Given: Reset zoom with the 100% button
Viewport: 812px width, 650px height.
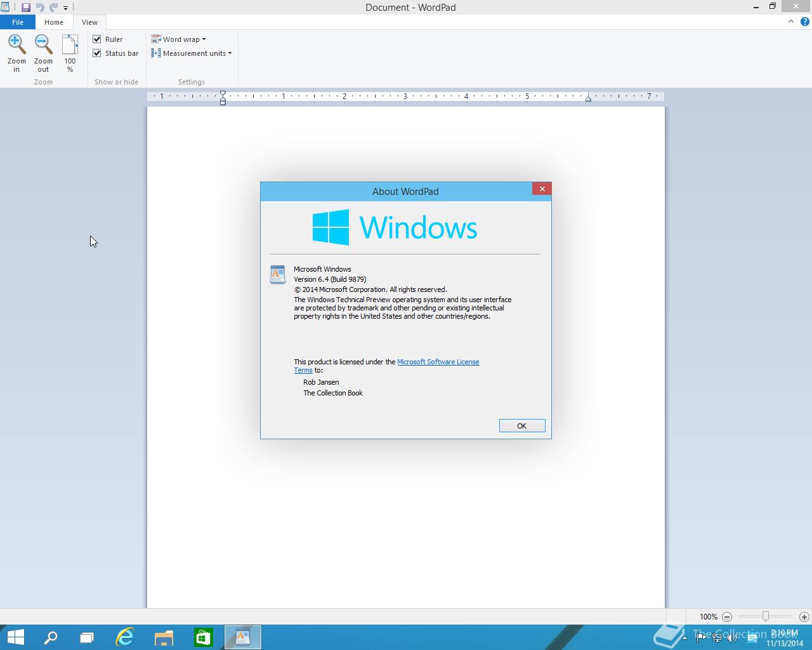Looking at the screenshot, I should coord(70,53).
